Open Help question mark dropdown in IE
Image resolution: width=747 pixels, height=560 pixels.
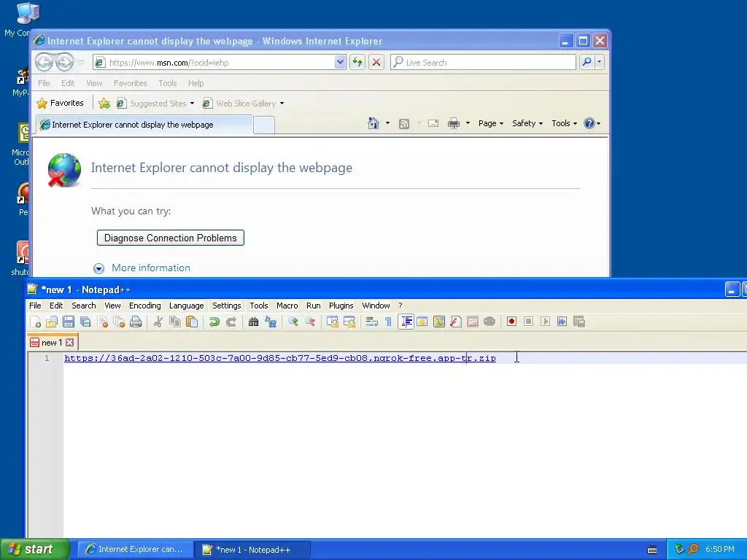tap(592, 123)
